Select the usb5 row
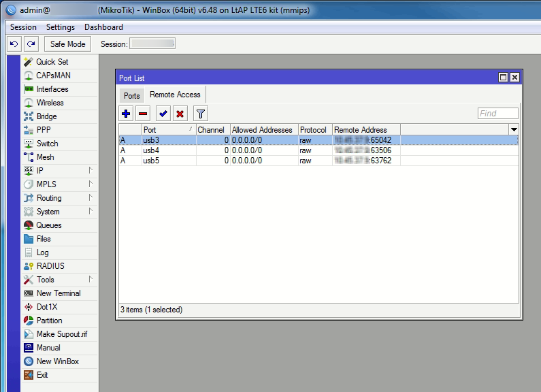This screenshot has height=392, width=541. coord(318,161)
